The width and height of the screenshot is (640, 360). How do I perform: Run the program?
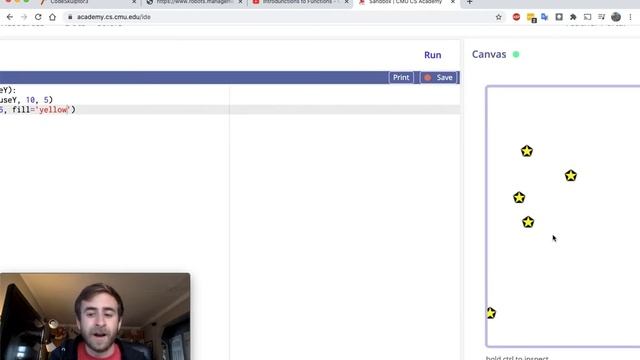(432, 55)
